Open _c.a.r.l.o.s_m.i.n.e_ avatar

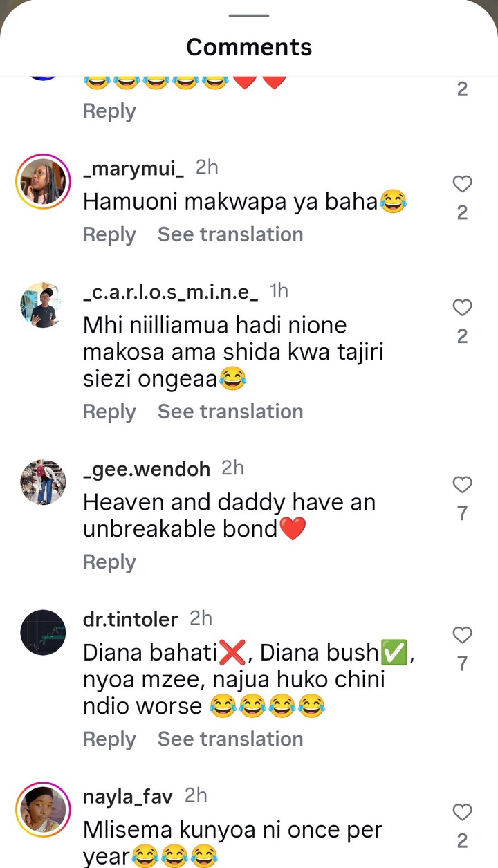click(43, 305)
